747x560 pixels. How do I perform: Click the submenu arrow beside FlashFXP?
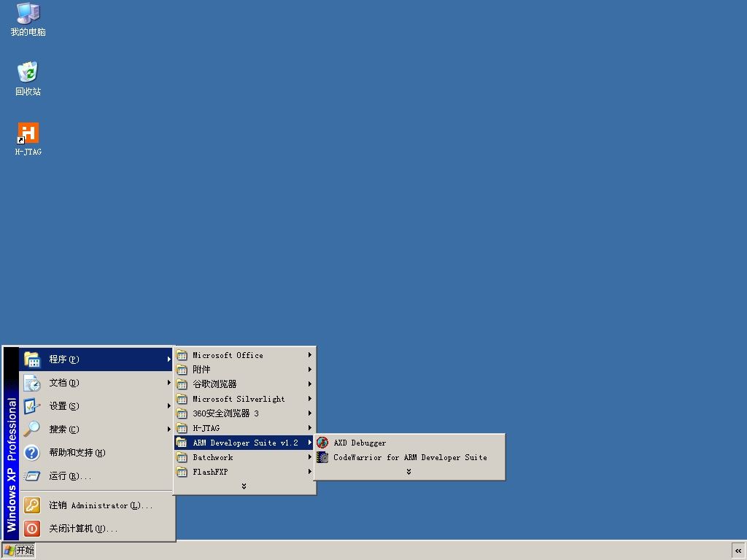(x=309, y=472)
